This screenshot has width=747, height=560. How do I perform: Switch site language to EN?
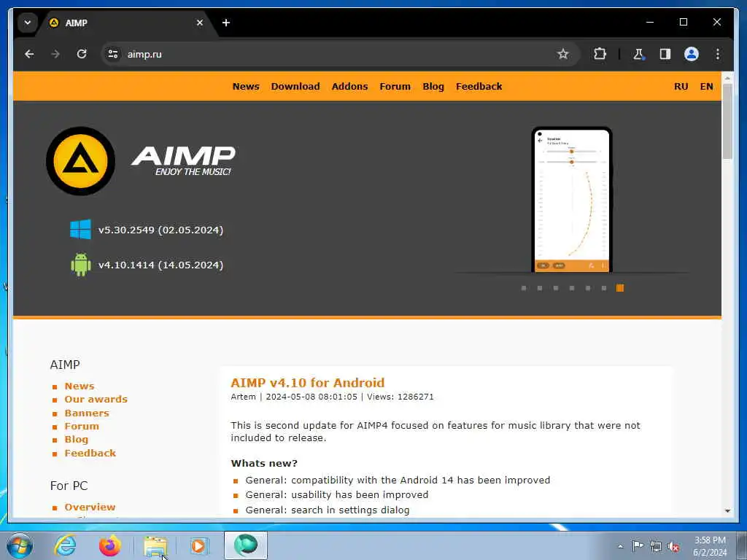click(706, 86)
